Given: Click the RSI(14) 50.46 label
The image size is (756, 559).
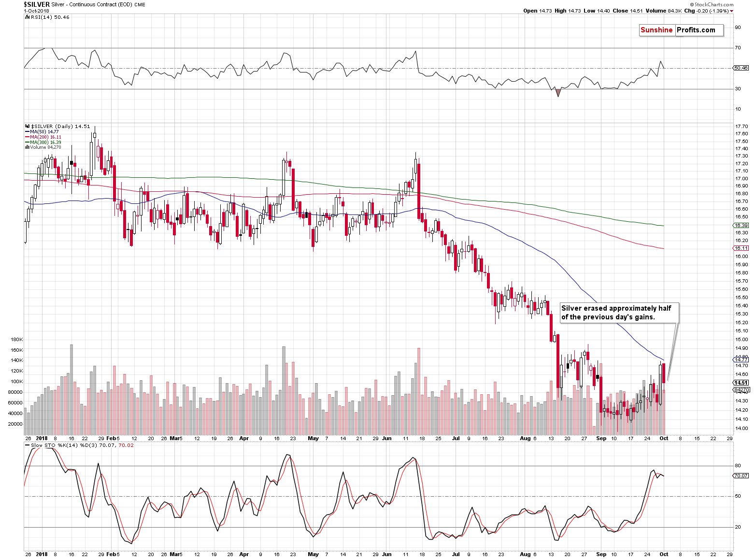Looking at the screenshot, I should click(x=49, y=17).
